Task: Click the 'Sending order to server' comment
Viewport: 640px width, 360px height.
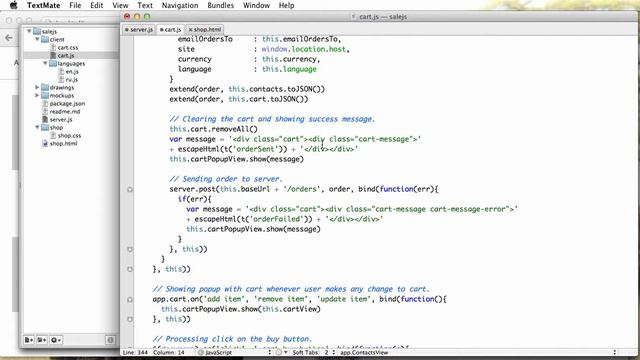Action: (x=226, y=179)
